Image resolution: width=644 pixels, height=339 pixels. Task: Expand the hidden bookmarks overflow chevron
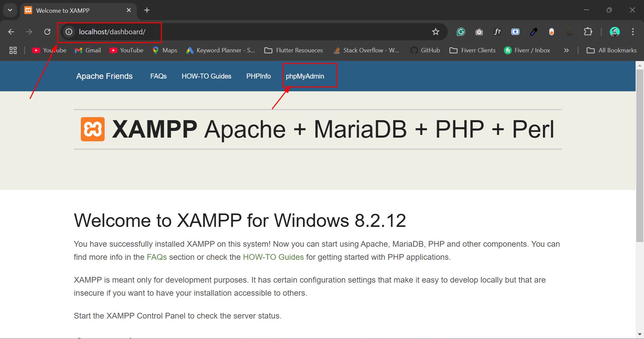click(566, 50)
